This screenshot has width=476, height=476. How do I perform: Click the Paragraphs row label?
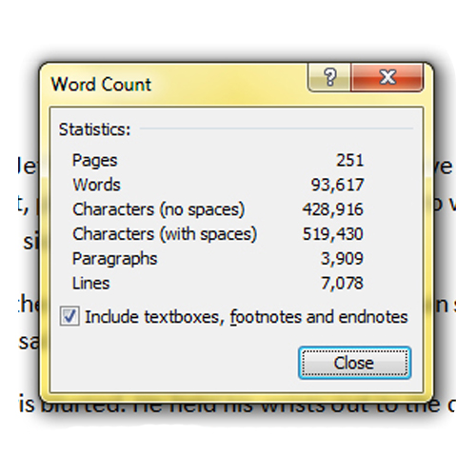(x=114, y=259)
